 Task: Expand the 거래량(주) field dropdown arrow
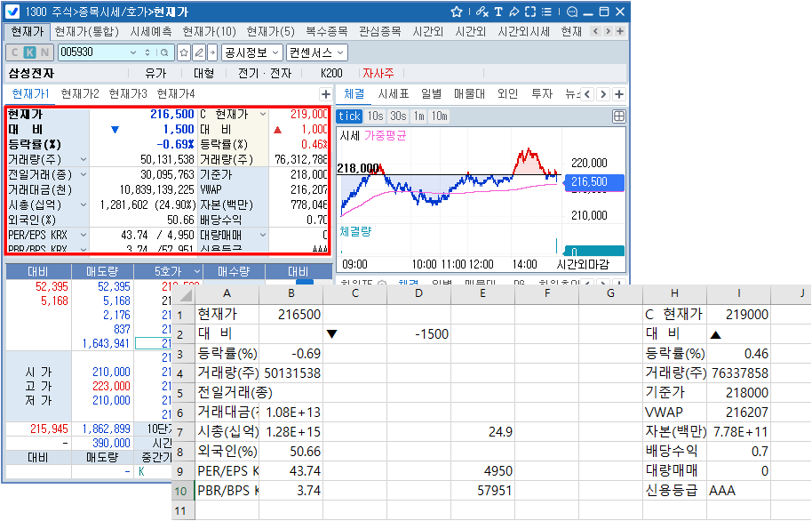pos(84,159)
